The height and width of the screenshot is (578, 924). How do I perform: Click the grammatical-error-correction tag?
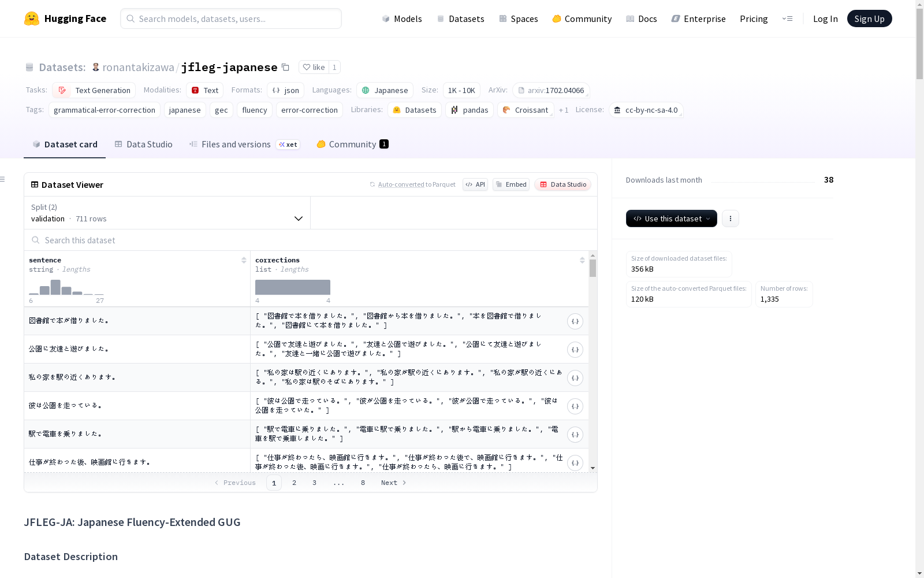coord(105,110)
